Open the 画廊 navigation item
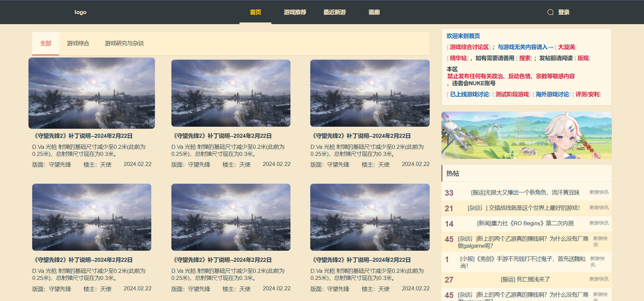This screenshot has height=301, width=644. (x=374, y=12)
